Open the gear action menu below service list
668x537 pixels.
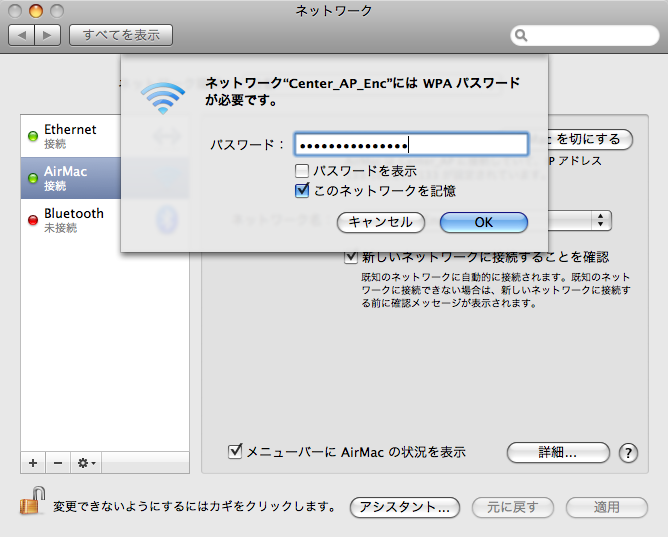tap(86, 462)
